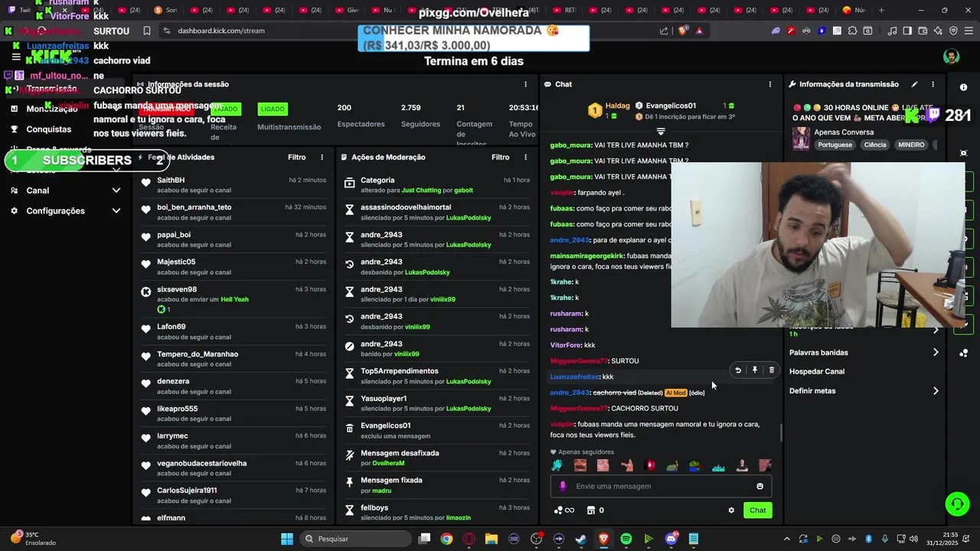Open the Apenas Conversa category thumbnail

[x=801, y=138]
